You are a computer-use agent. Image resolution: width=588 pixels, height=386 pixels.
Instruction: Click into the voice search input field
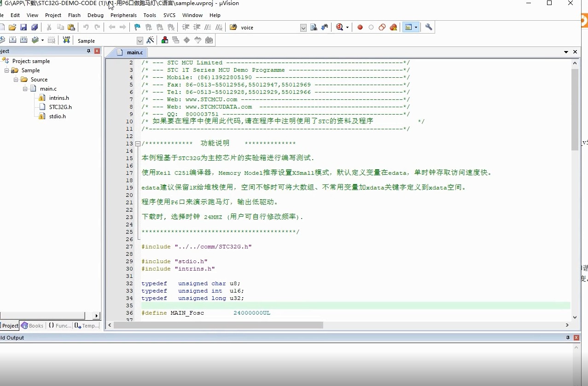pyautogui.click(x=269, y=28)
